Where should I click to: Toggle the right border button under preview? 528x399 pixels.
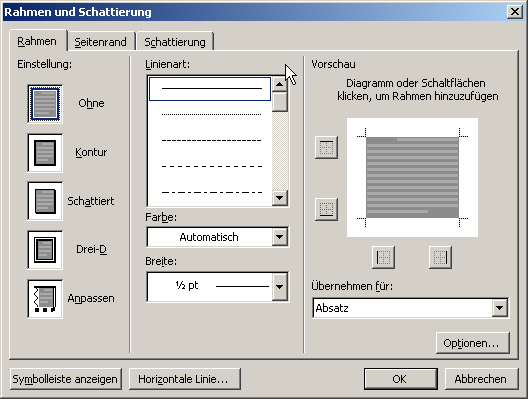point(440,258)
